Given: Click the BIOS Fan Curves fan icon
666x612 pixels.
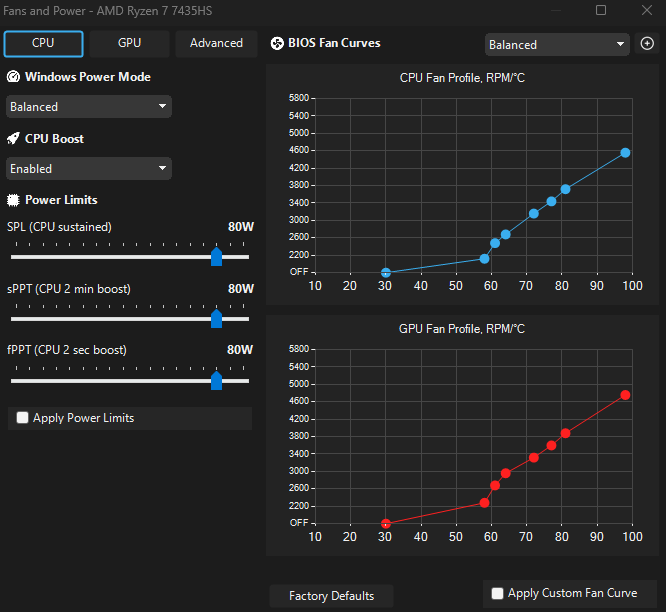Looking at the screenshot, I should point(277,43).
